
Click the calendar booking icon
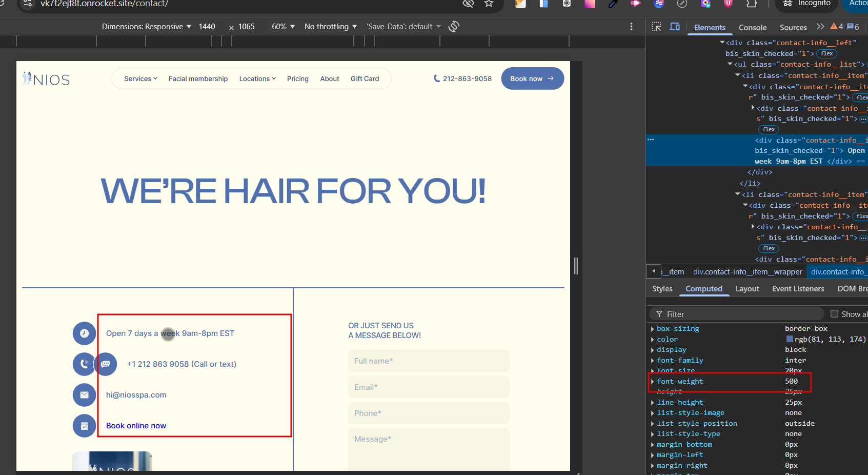pos(84,426)
